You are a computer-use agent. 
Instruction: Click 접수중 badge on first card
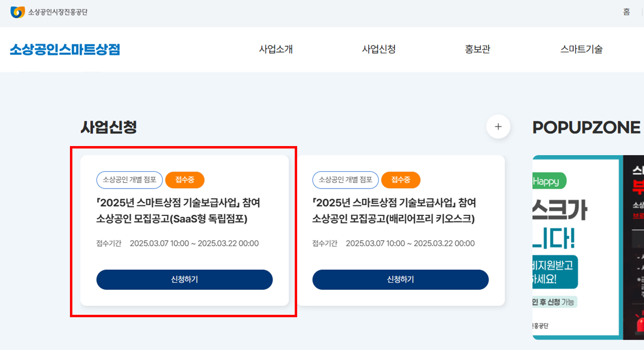pyautogui.click(x=185, y=180)
